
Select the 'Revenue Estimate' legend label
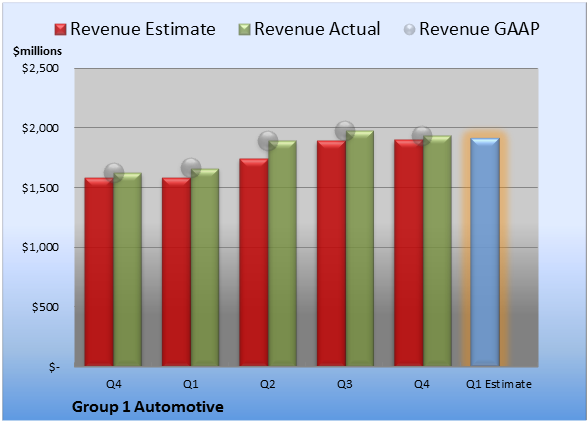pyautogui.click(x=143, y=29)
